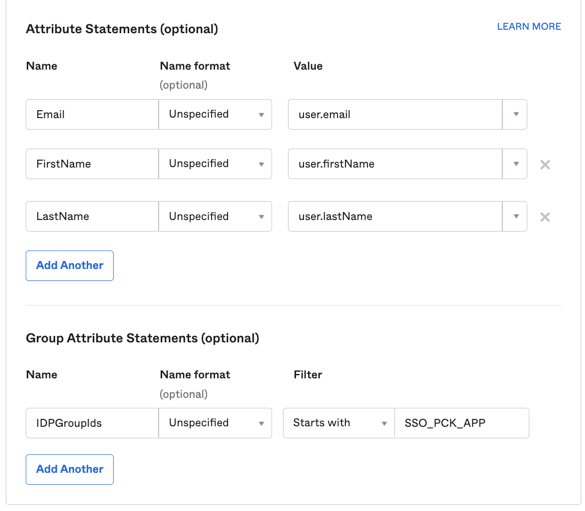Expand the IDPGroupIds name format dropdown
The image size is (585, 511).
point(215,423)
